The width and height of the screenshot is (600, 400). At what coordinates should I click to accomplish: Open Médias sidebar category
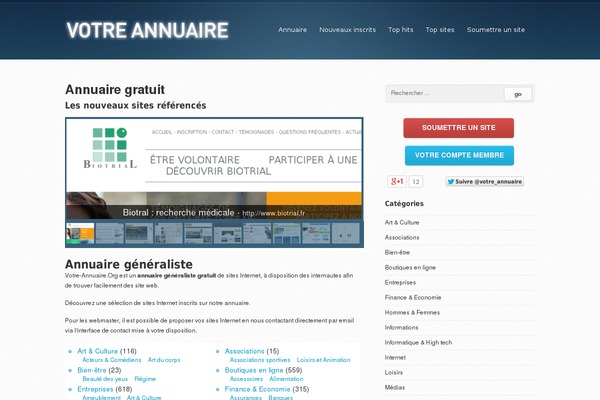(395, 387)
